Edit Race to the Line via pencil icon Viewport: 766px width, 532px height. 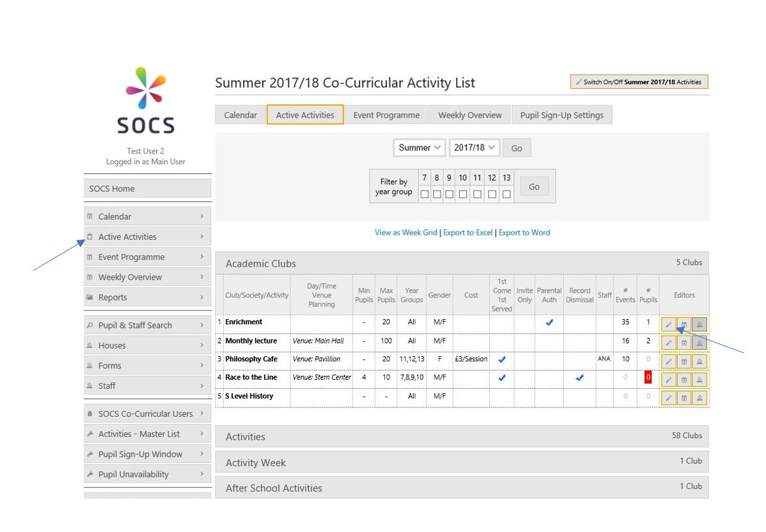(x=668, y=380)
